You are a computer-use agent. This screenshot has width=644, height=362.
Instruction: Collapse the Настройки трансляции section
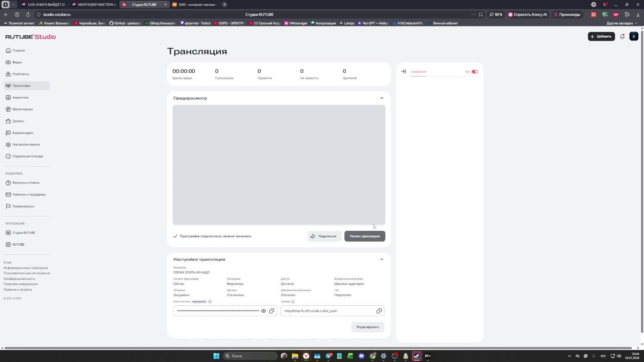(382, 259)
